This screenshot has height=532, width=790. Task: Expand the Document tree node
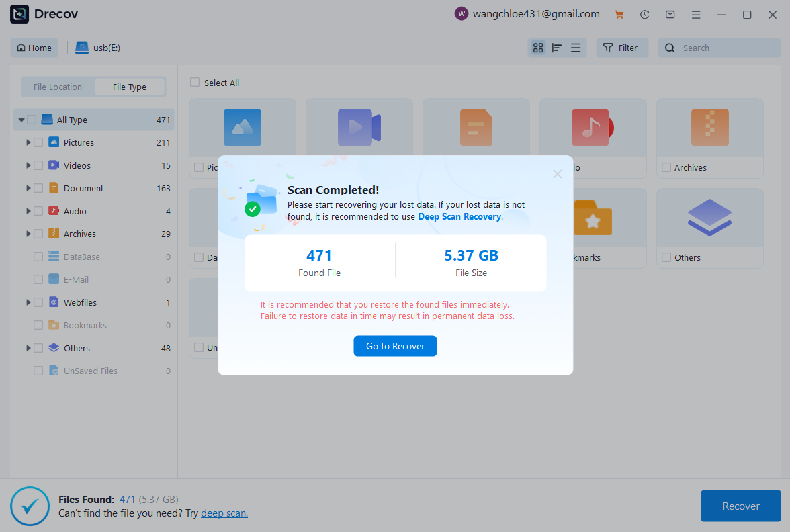(28, 188)
